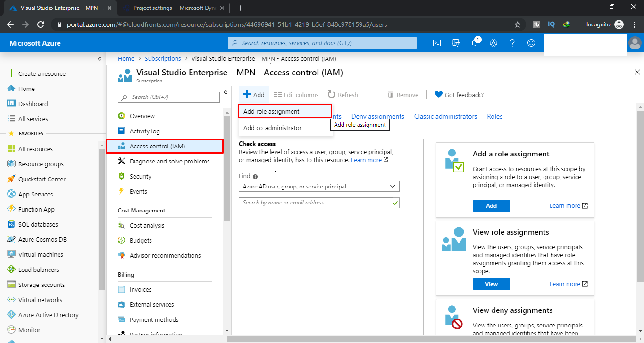
Task: Select Add co-administrator menu item
Action: coord(285,128)
